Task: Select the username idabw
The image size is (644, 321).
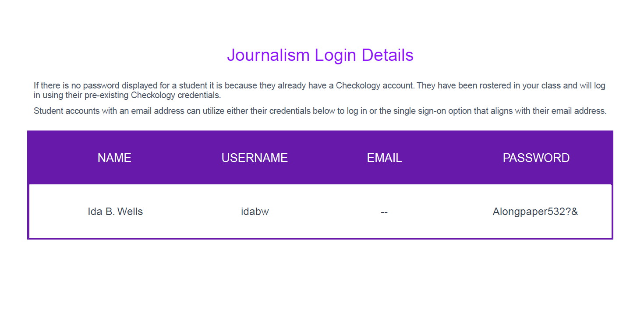Action: (x=255, y=212)
